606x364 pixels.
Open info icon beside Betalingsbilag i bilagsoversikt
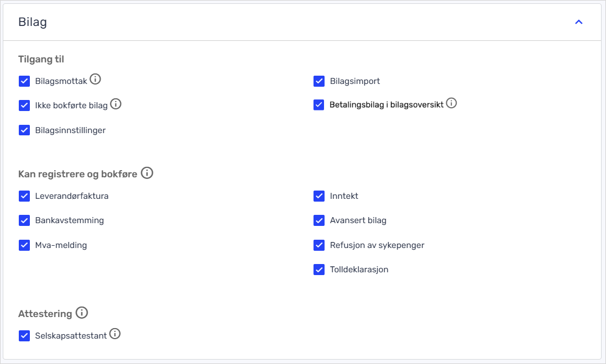[451, 103]
